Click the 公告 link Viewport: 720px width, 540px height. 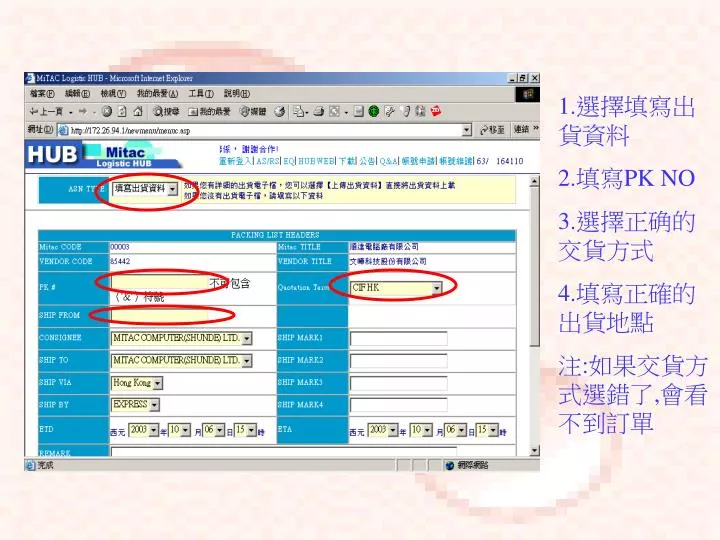click(x=367, y=161)
